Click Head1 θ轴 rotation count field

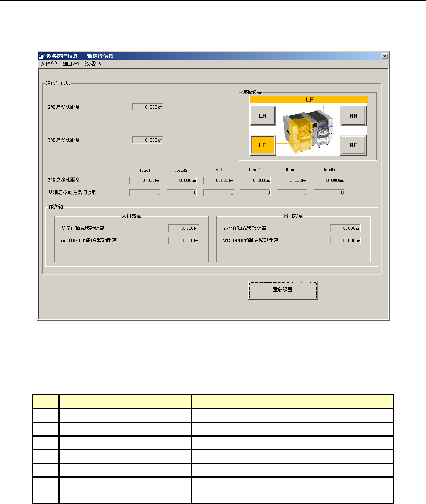145,193
